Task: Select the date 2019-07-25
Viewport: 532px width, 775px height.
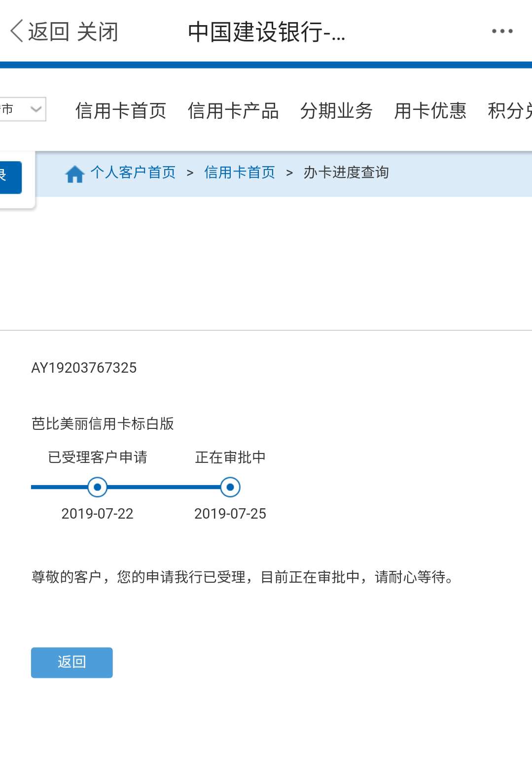Action: pos(230,514)
